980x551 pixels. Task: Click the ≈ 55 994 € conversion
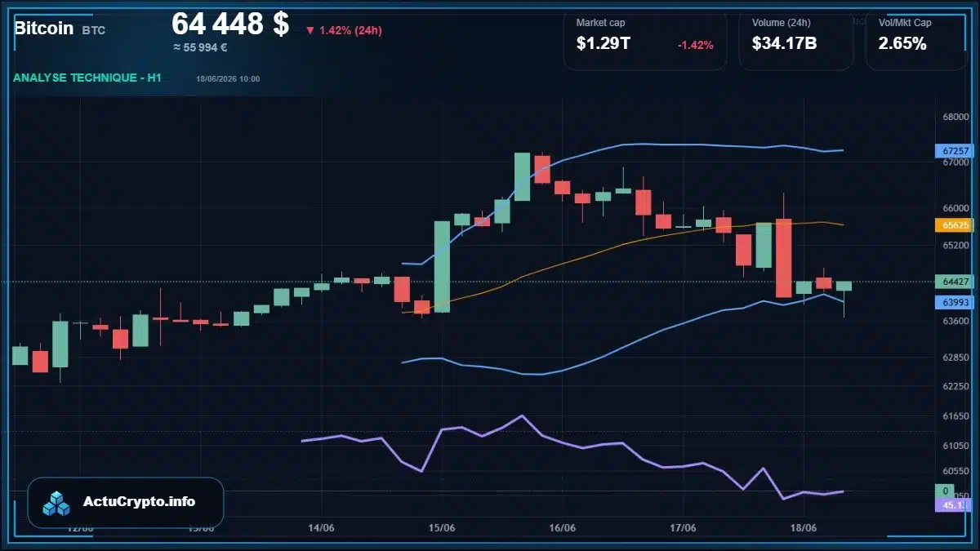click(200, 47)
